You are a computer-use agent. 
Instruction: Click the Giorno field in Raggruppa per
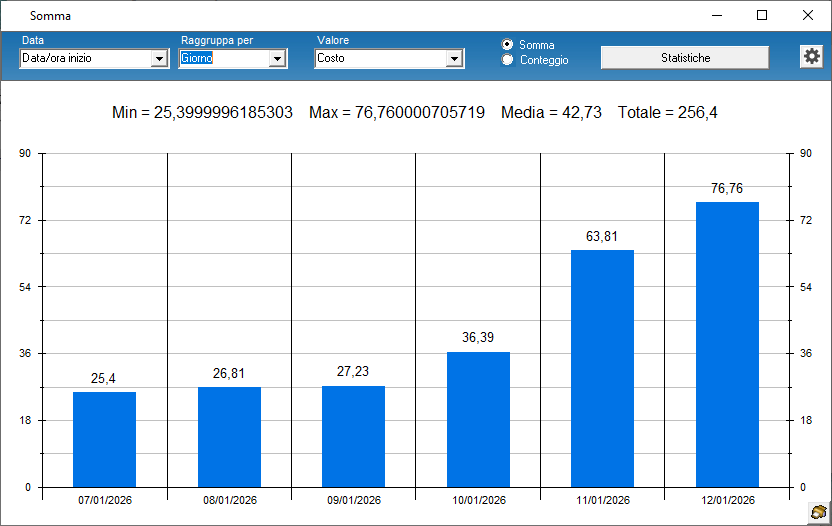224,59
